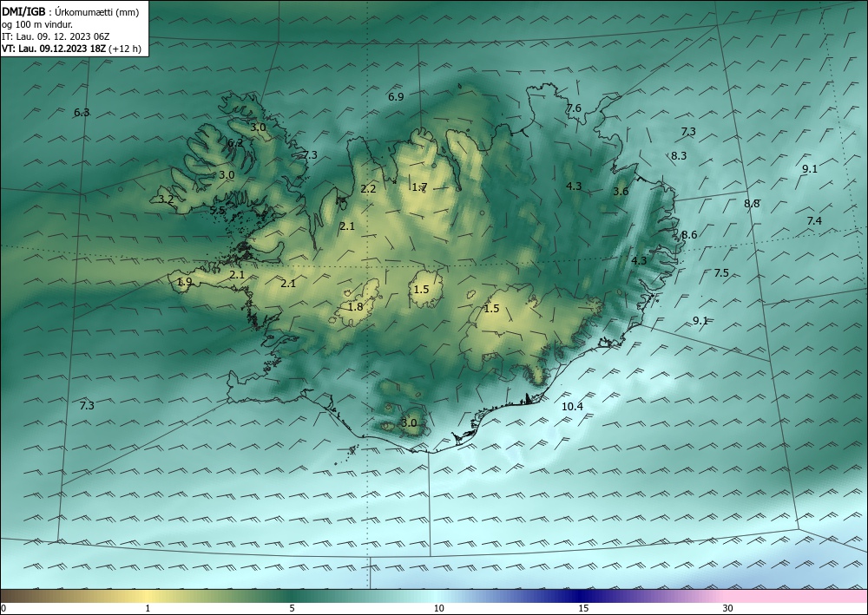Click the 8.8 value label
The width and height of the screenshot is (868, 615).
752,204
